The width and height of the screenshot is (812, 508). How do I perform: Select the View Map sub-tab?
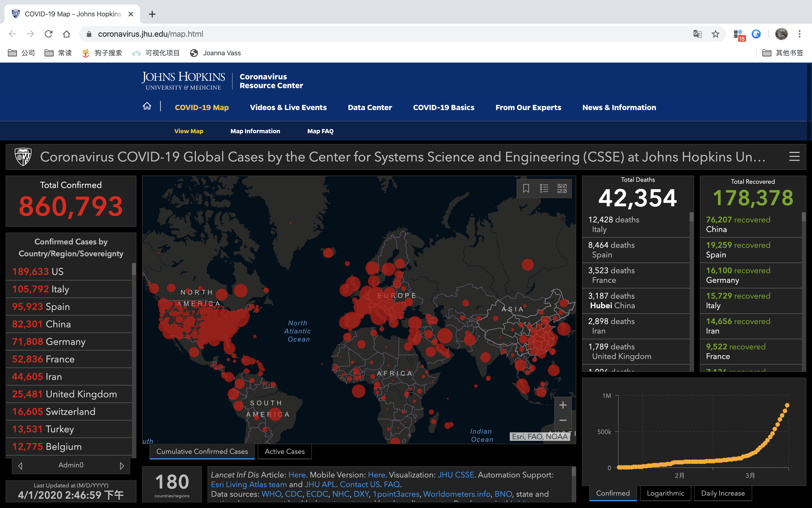189,131
